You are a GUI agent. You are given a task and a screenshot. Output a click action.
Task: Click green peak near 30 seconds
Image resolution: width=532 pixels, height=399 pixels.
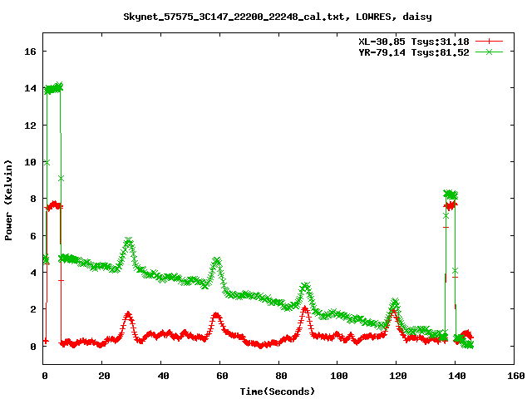[x=128, y=242]
